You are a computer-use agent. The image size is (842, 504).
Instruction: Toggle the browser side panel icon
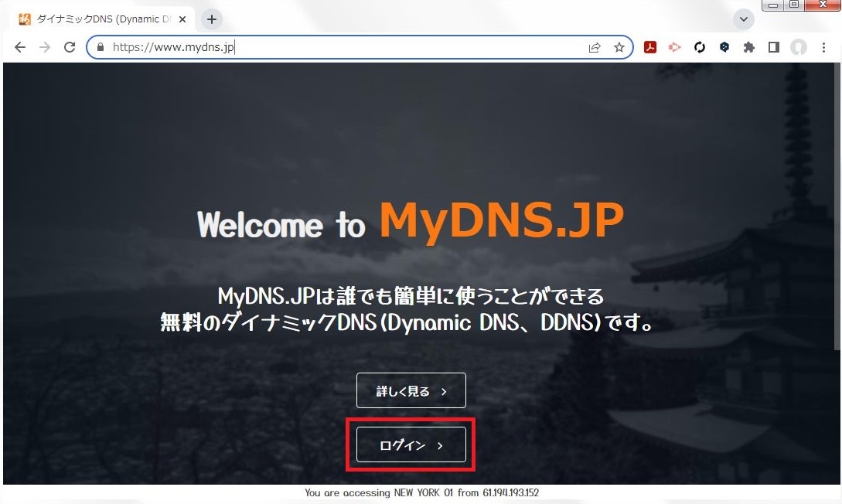(773, 47)
